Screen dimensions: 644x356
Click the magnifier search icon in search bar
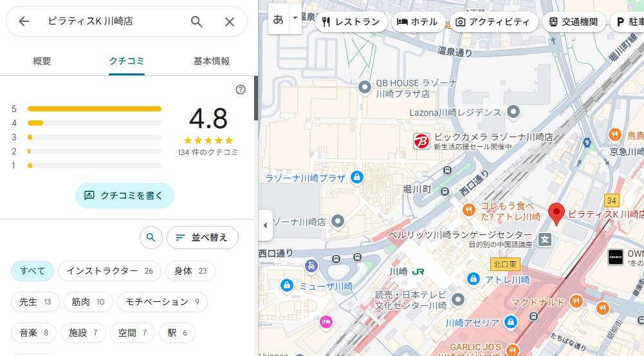coord(197,21)
